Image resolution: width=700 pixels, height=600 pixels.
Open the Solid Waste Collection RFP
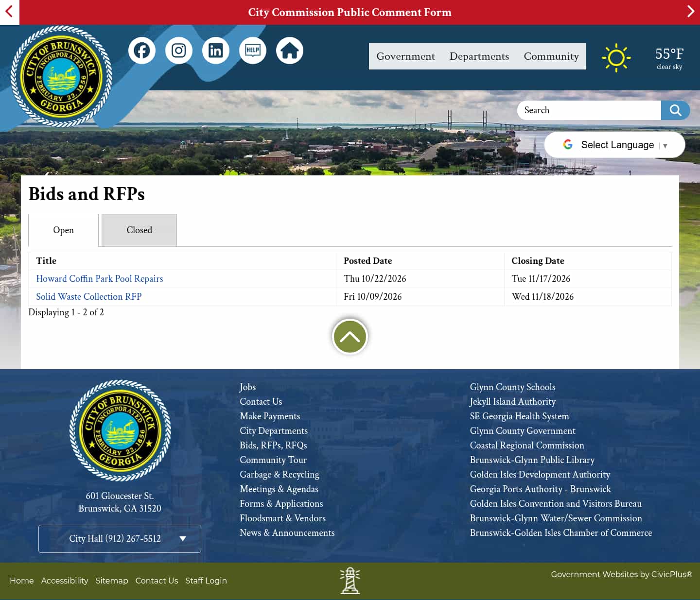pyautogui.click(x=89, y=297)
